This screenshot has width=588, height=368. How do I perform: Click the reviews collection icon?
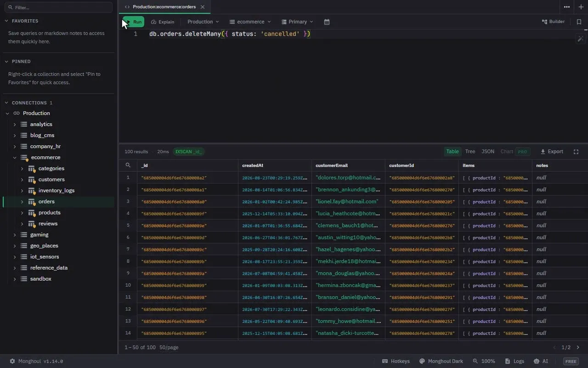coord(32,224)
